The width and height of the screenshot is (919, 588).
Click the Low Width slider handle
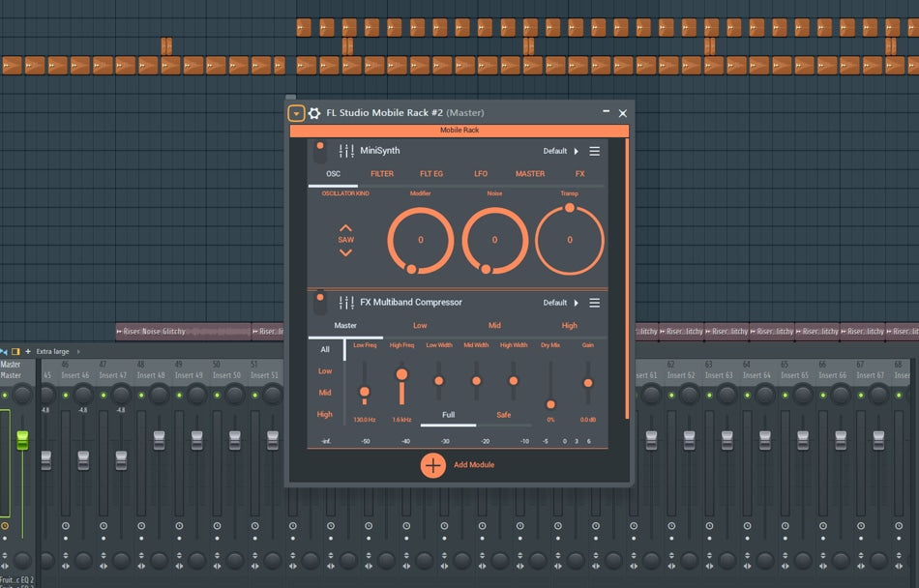pos(439,381)
